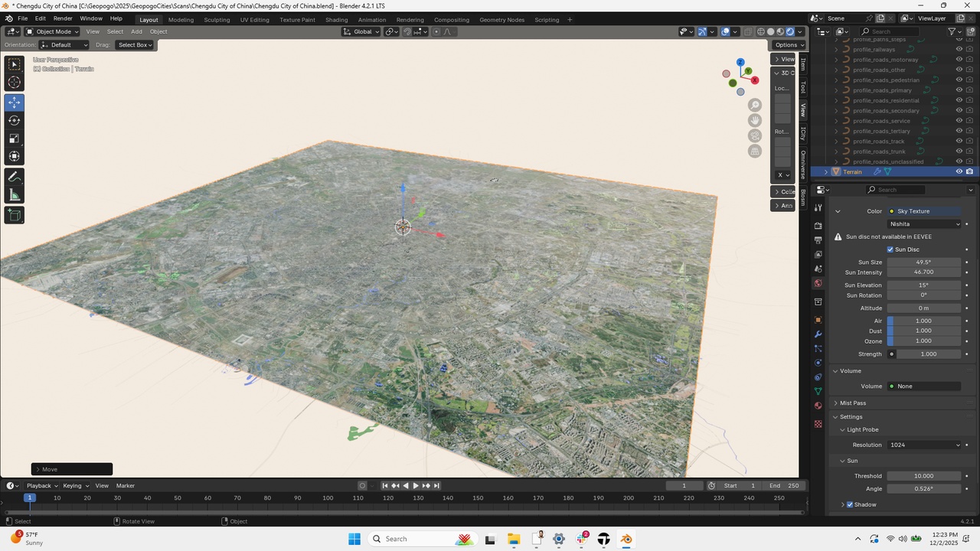Switch perspective/orthographic grid icon
This screenshot has height=551, width=980.
pos(755,151)
